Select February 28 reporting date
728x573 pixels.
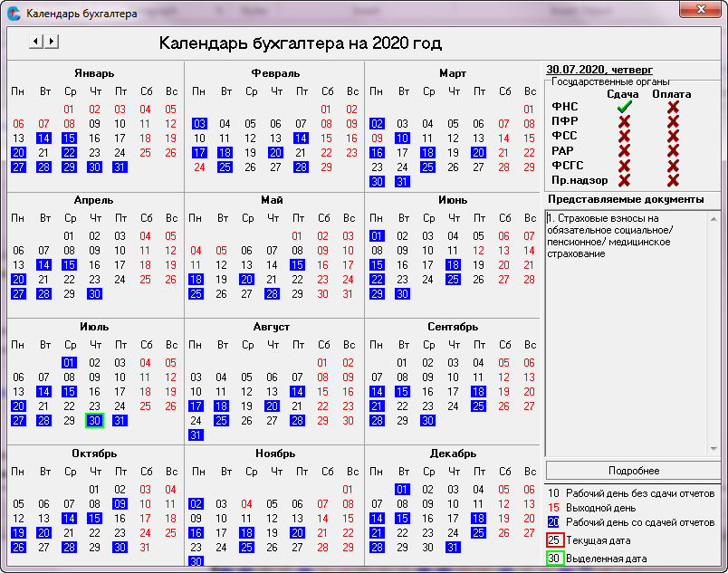301,167
